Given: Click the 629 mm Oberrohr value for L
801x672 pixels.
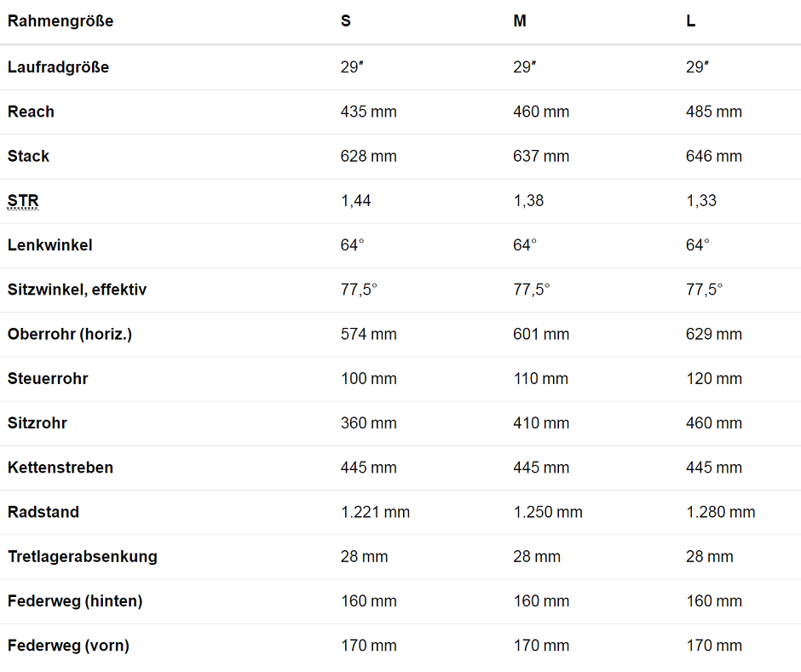Looking at the screenshot, I should point(713,334).
